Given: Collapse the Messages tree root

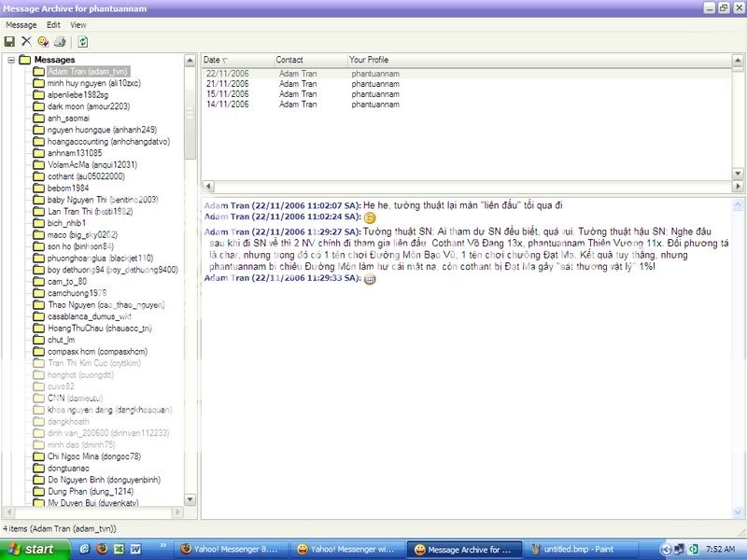Looking at the screenshot, I should pyautogui.click(x=9, y=60).
